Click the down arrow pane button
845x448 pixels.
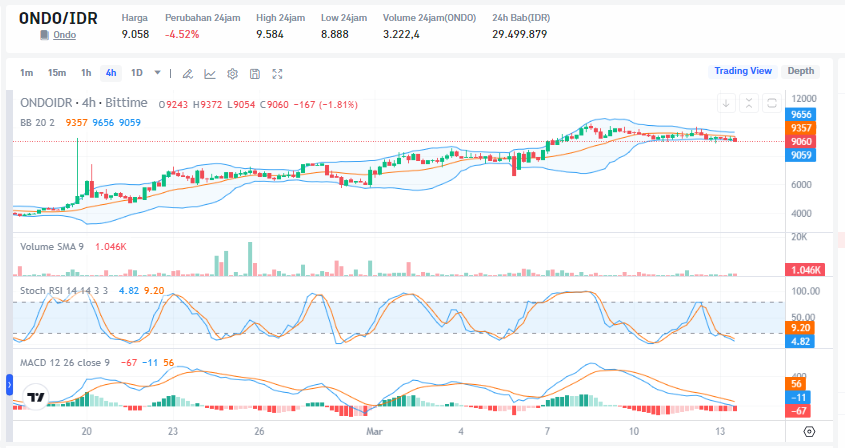tap(727, 102)
